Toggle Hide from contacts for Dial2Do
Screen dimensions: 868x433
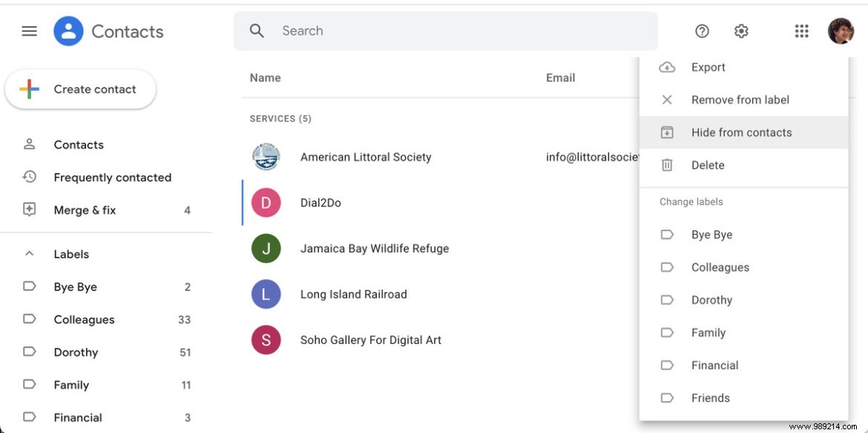741,132
